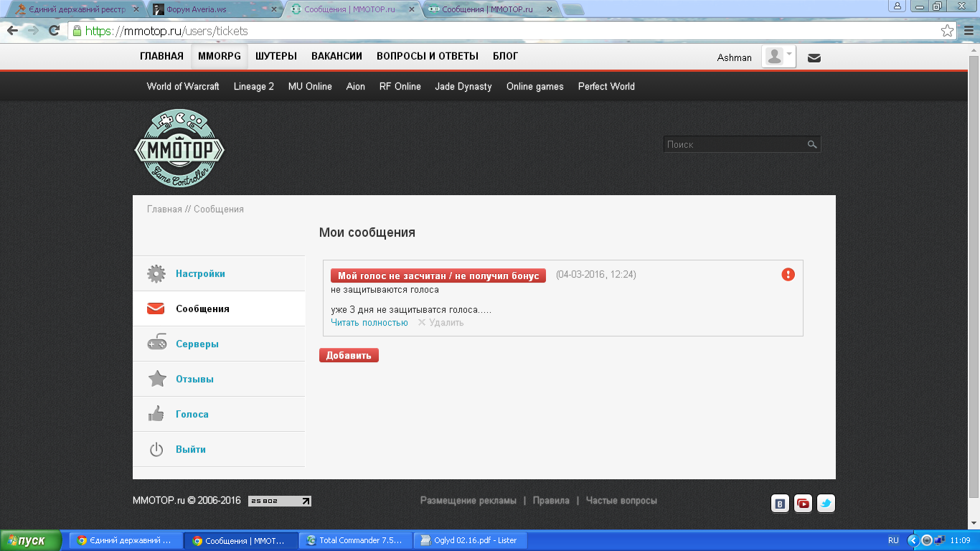Viewport: 980px width, 551px height.
Task: Go to Голоса in sidebar
Action: point(192,414)
